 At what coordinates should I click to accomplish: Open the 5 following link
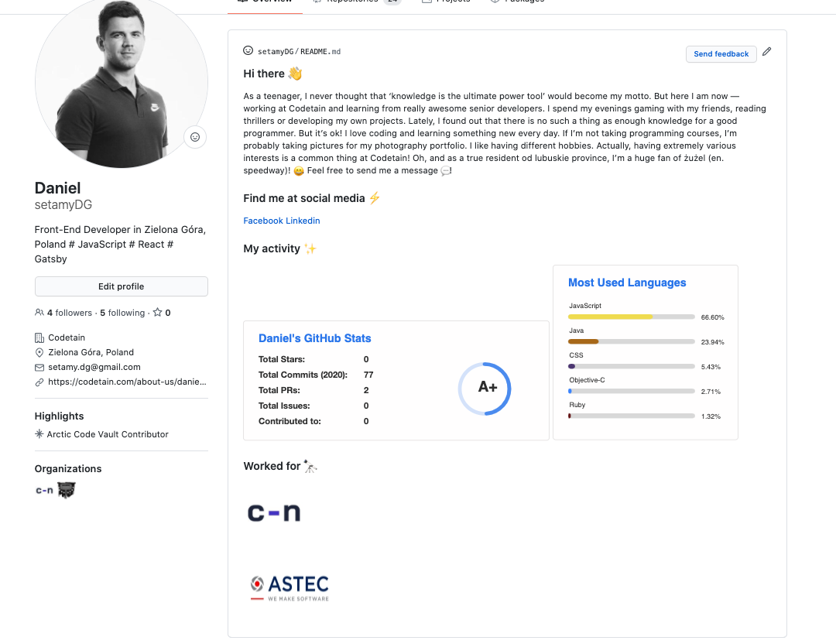[122, 313]
